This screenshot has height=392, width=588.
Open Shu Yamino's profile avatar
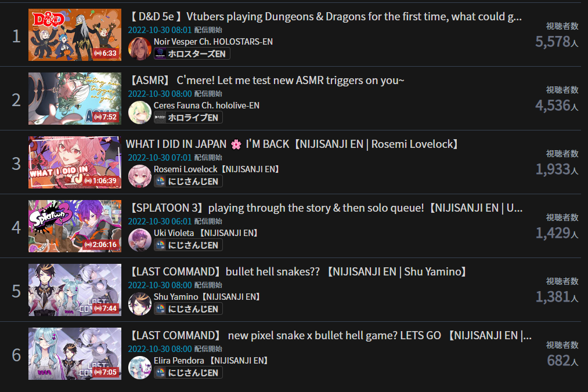coord(140,303)
